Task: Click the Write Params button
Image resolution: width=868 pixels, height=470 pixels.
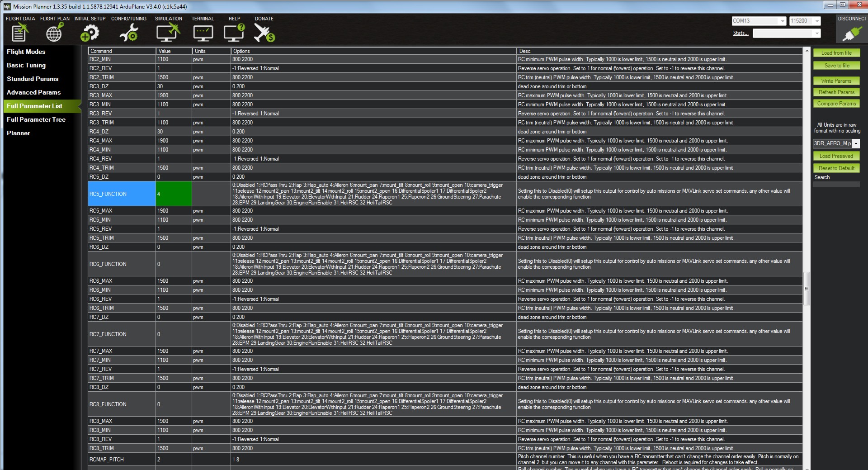Action: point(836,81)
